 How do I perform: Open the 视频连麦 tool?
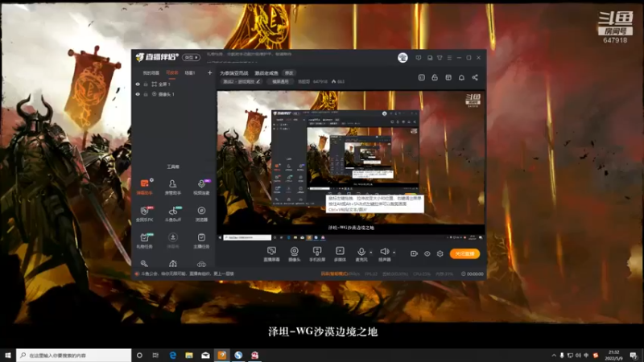point(201,187)
